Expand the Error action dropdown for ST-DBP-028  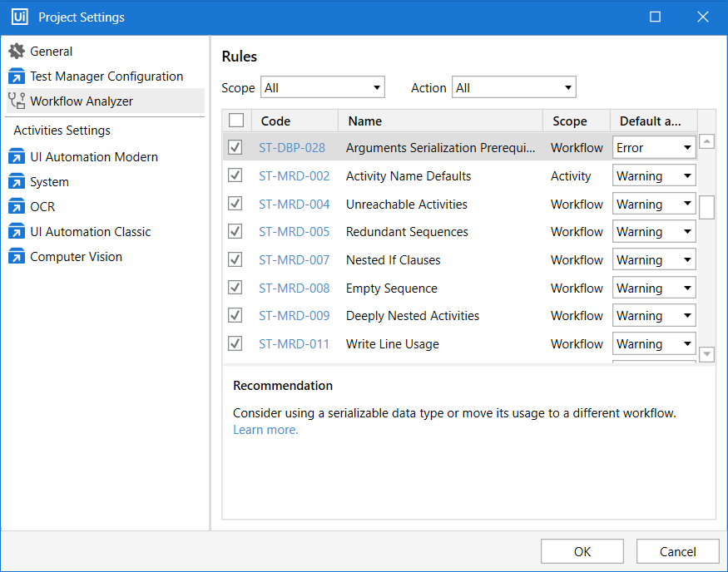coord(654,148)
